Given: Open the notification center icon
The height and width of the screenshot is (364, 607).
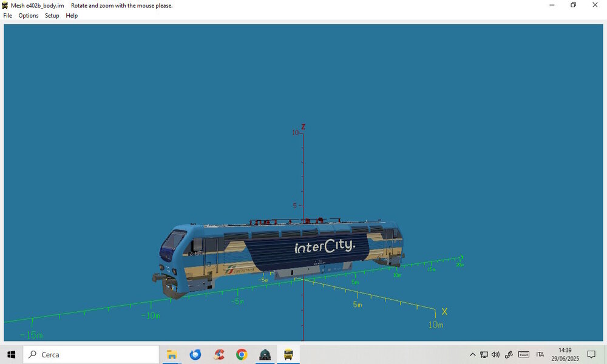Looking at the screenshot, I should 591,354.
